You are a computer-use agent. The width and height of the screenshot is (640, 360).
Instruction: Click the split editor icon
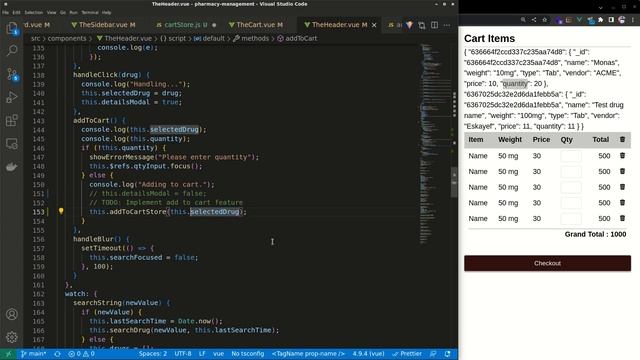[435, 25]
